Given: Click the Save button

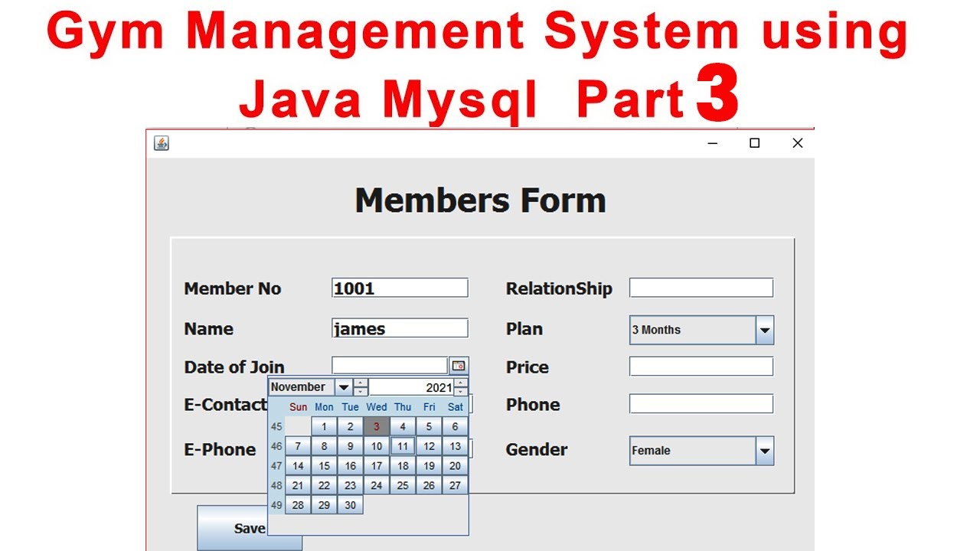Looking at the screenshot, I should point(250,528).
